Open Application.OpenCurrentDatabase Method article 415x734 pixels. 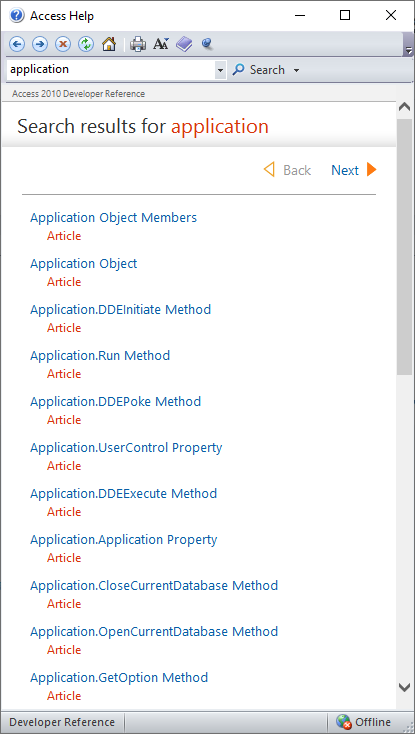[154, 631]
